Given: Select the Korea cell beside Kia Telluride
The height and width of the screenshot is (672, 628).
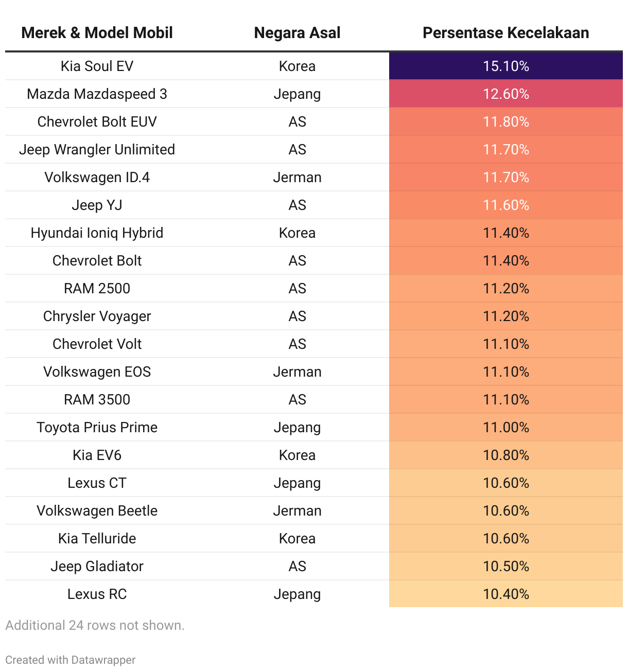Looking at the screenshot, I should pos(297,539).
